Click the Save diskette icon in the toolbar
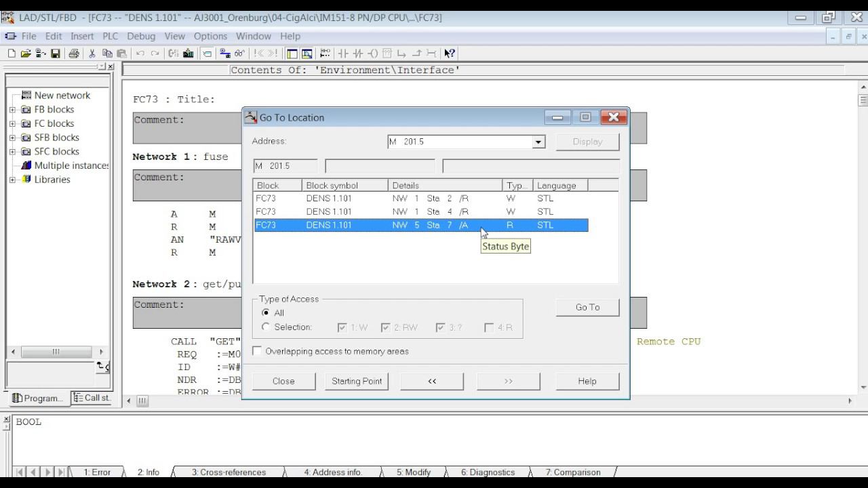Screen dimensions: 868x488 56,54
